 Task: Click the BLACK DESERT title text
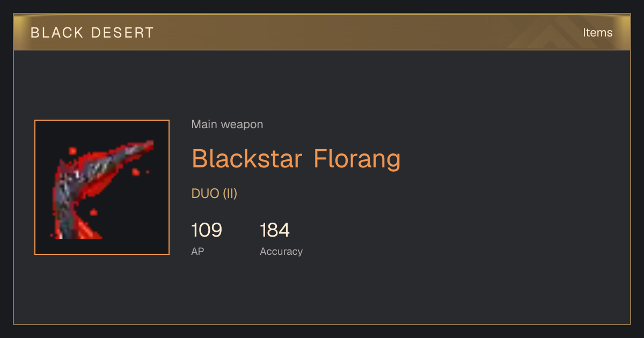point(92,33)
